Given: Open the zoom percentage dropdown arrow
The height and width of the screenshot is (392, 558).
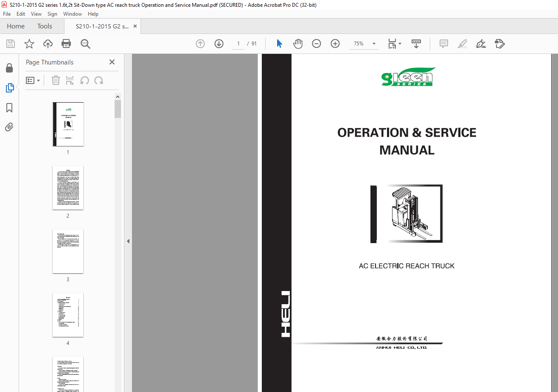Looking at the screenshot, I should tap(374, 44).
